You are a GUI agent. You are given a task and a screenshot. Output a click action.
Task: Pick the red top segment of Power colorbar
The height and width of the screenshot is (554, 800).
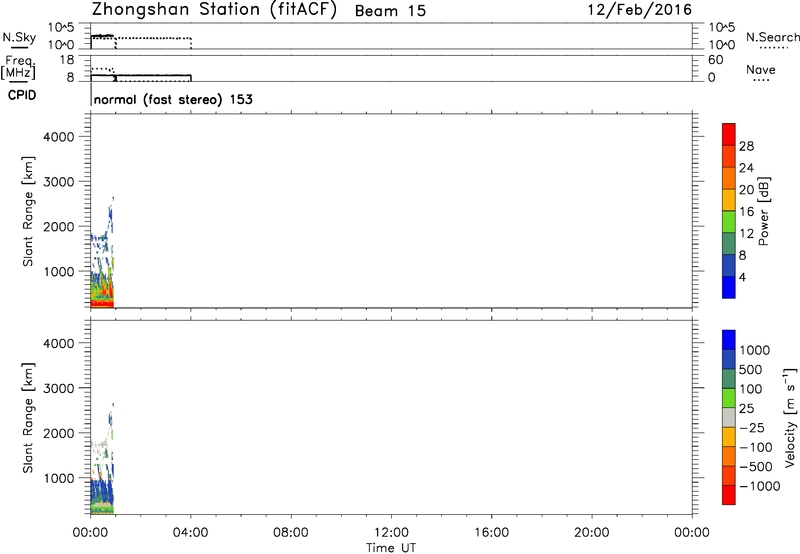(729, 134)
